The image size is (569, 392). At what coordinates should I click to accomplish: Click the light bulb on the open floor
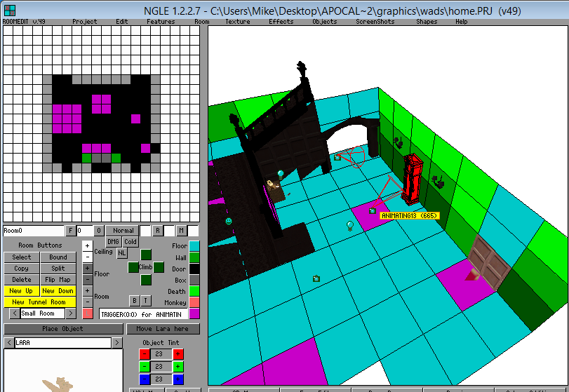pyautogui.click(x=350, y=226)
